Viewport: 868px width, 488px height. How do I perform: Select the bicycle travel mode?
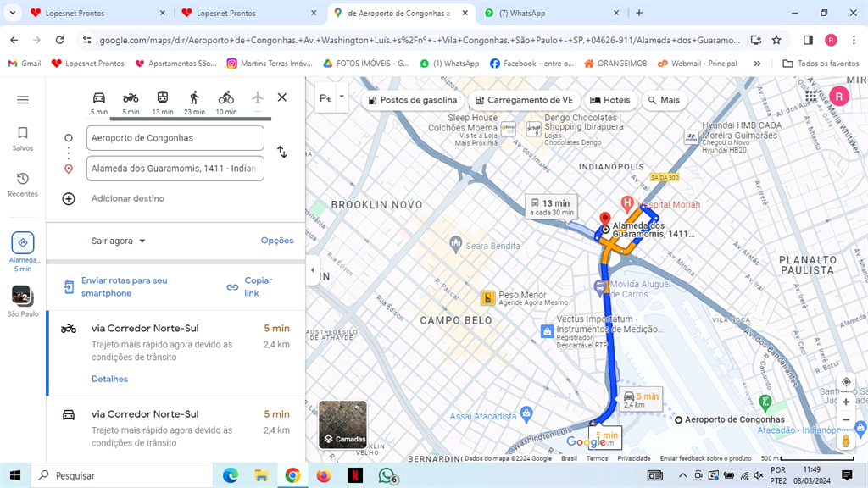[x=225, y=98]
